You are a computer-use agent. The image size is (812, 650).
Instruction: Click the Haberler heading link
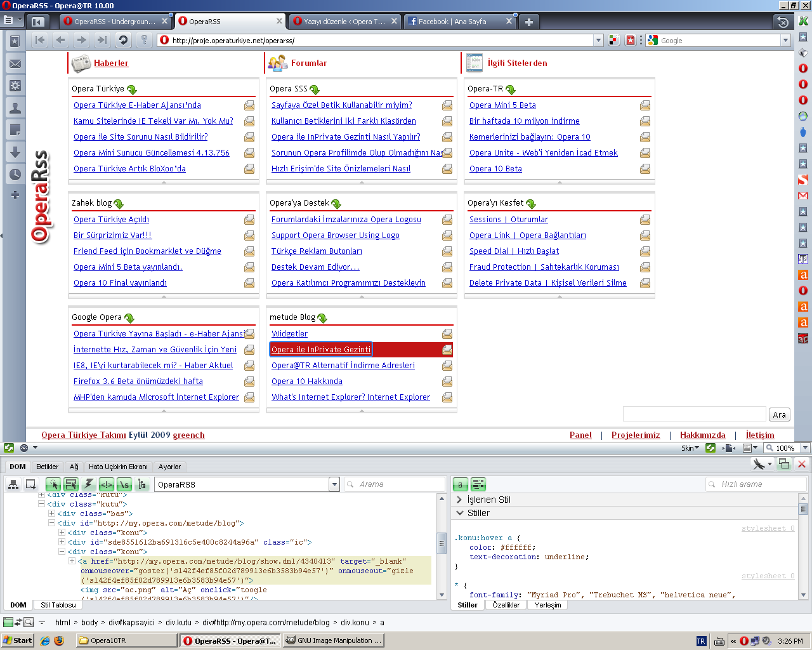tap(111, 63)
